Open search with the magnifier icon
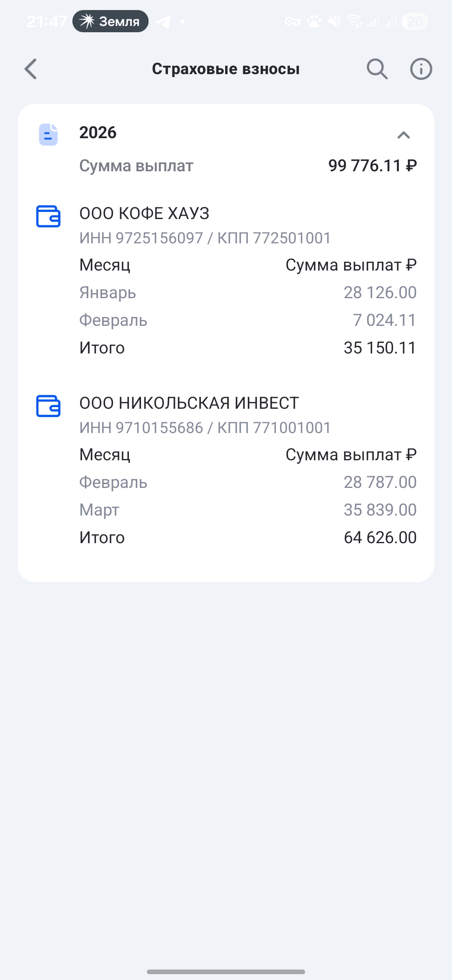This screenshot has height=980, width=452. pos(377,69)
